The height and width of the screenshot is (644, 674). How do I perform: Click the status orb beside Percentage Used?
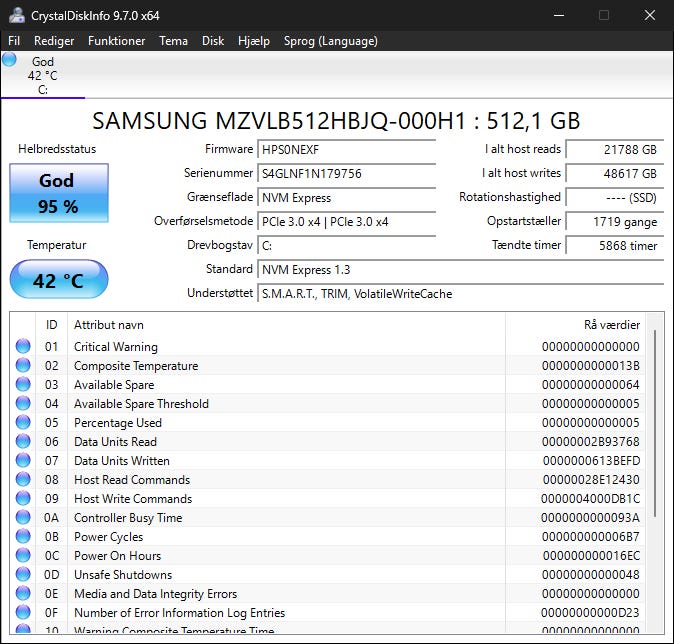tap(23, 422)
